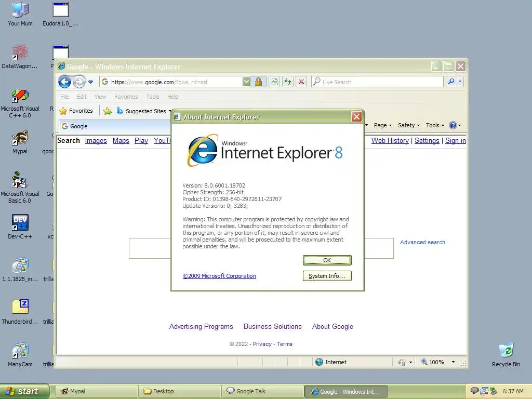Click into the Live Search box
This screenshot has width=532, height=399.
(377, 82)
